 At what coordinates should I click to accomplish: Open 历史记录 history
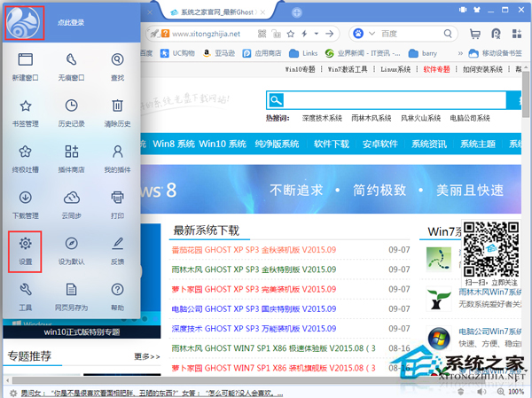pyautogui.click(x=71, y=113)
